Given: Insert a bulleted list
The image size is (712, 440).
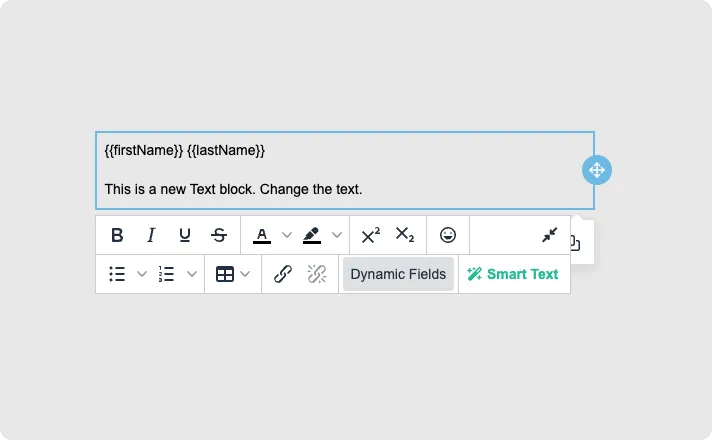Looking at the screenshot, I should [x=117, y=274].
